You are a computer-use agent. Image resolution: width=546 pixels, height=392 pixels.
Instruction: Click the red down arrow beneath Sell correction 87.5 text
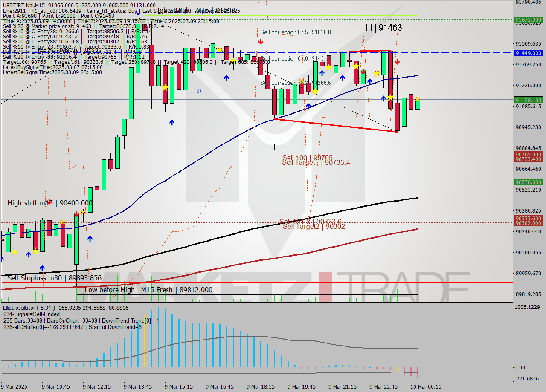tap(260, 42)
